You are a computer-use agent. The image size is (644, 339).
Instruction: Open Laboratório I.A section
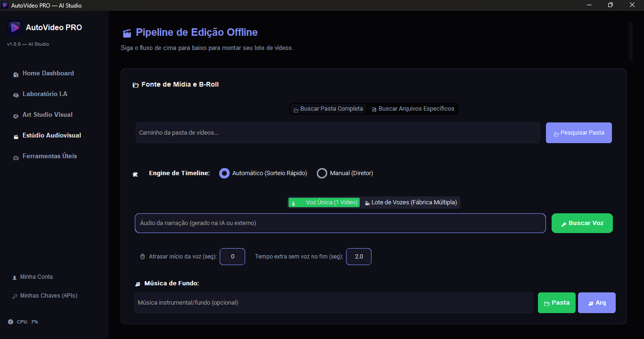45,94
